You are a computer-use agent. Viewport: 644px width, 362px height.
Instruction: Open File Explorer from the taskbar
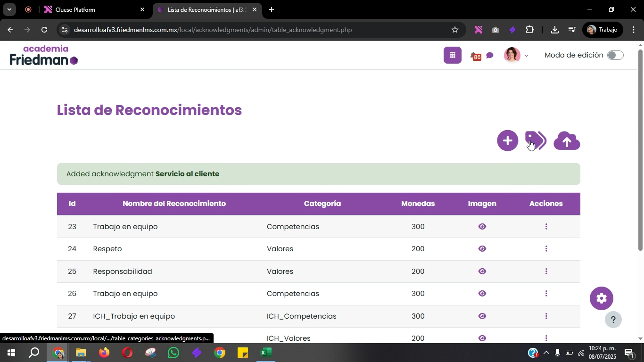pyautogui.click(x=81, y=353)
